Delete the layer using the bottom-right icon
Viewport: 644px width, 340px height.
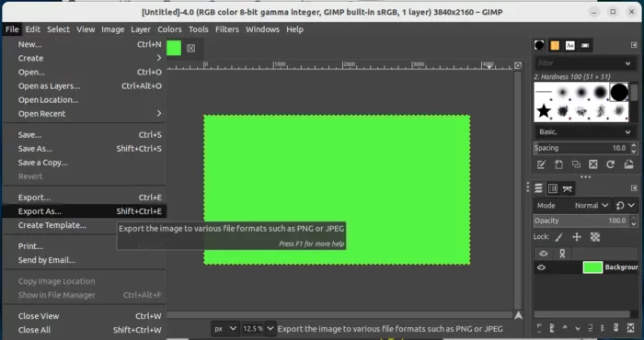tap(631, 328)
